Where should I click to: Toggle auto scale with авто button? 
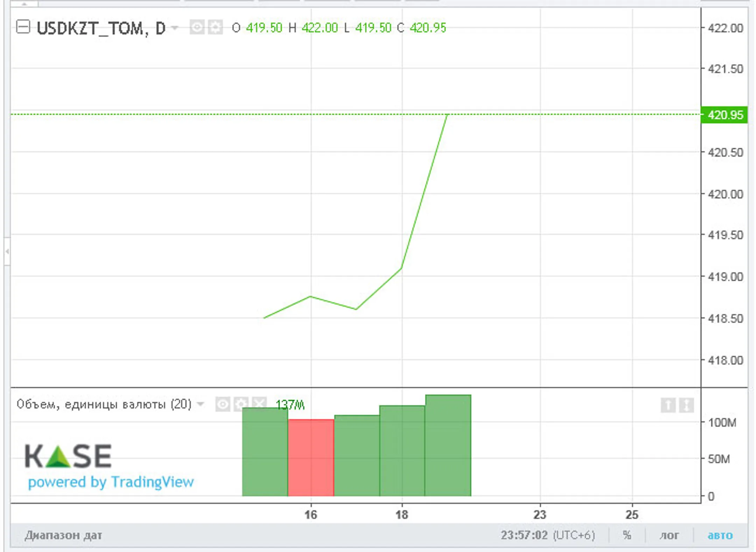(x=720, y=535)
